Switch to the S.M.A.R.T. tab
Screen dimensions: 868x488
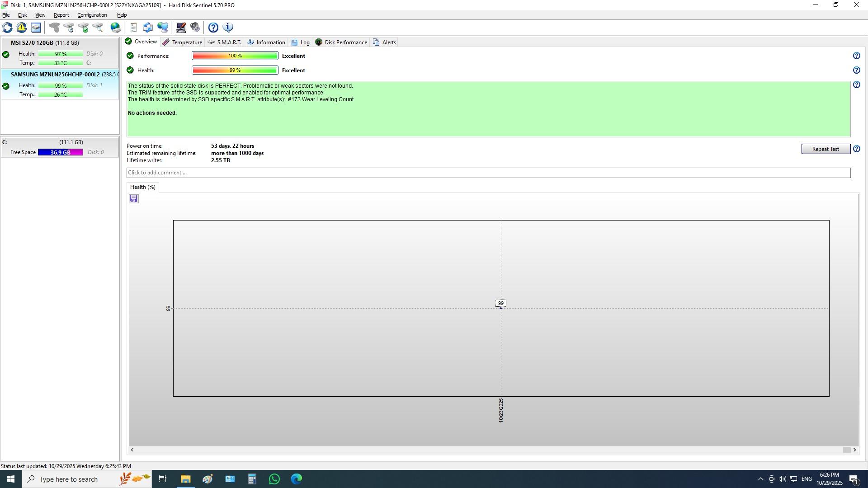click(x=225, y=42)
